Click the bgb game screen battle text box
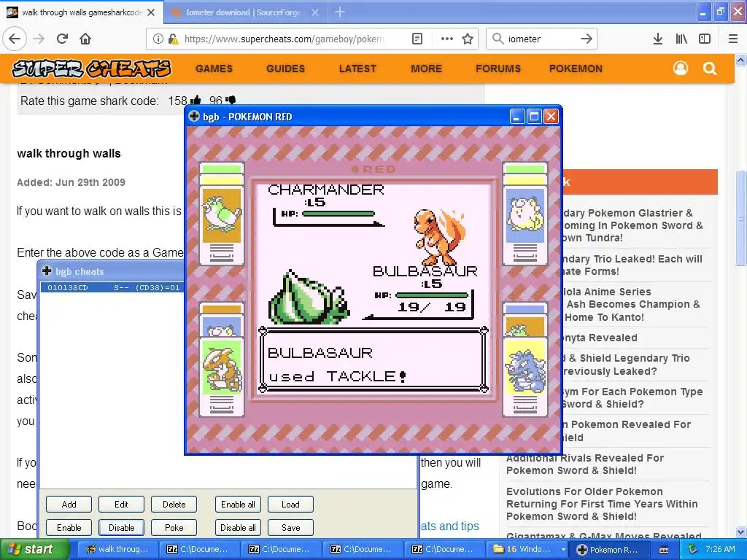747x560 pixels. click(x=373, y=359)
